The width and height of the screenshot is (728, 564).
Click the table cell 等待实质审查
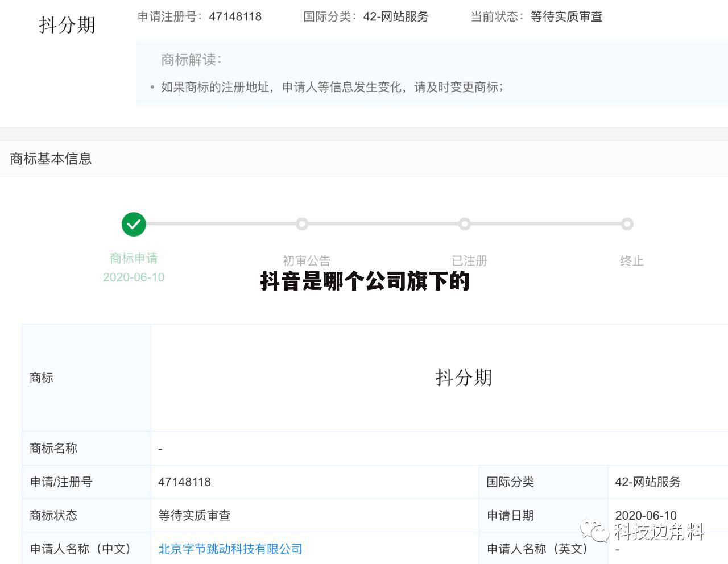(195, 515)
